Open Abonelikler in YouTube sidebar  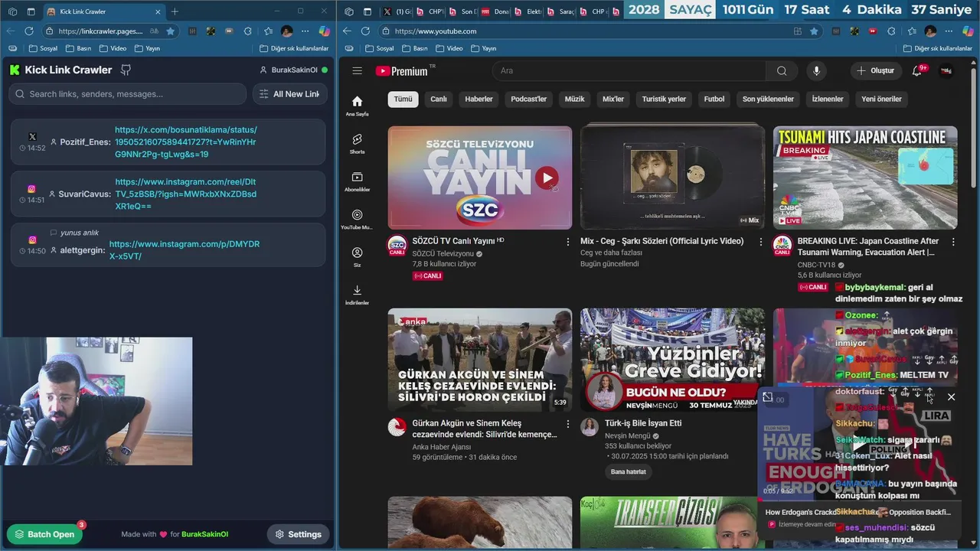point(357,181)
